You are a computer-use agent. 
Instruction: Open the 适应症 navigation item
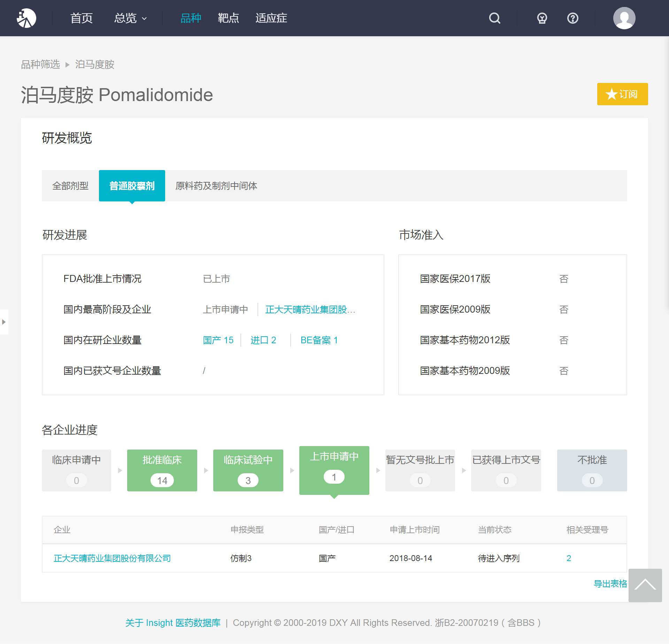(271, 18)
